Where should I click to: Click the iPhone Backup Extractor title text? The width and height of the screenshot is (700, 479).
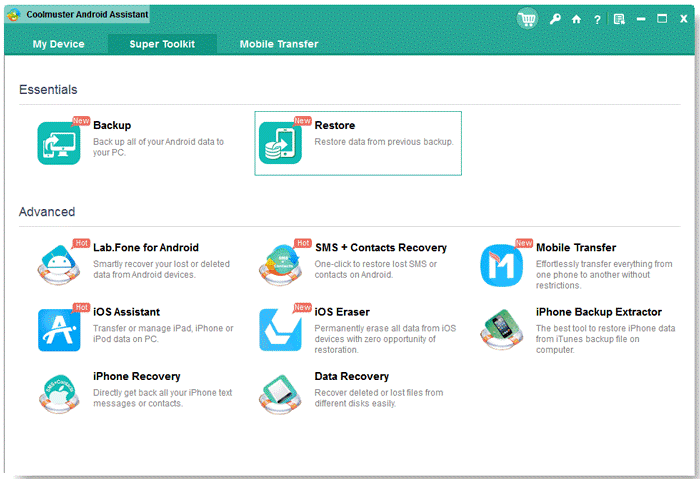(598, 312)
